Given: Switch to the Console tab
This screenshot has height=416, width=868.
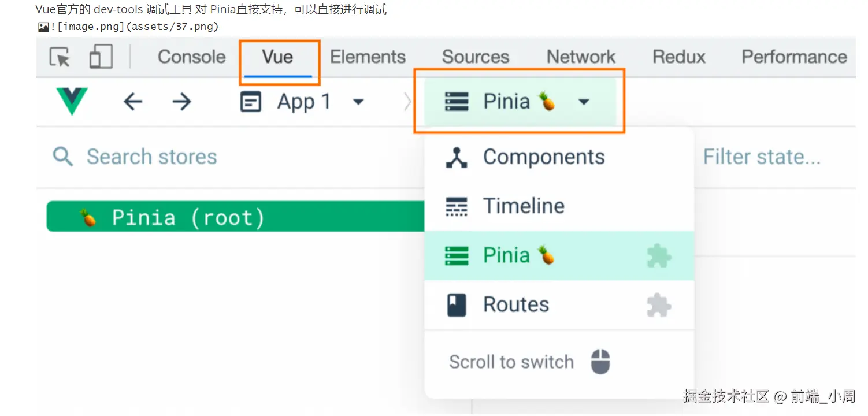Looking at the screenshot, I should pyautogui.click(x=191, y=57).
